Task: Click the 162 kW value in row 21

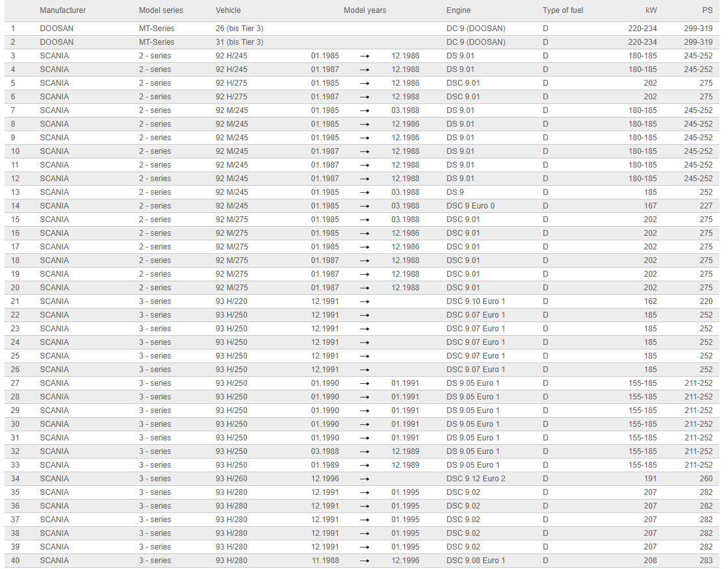Action: tap(650, 301)
